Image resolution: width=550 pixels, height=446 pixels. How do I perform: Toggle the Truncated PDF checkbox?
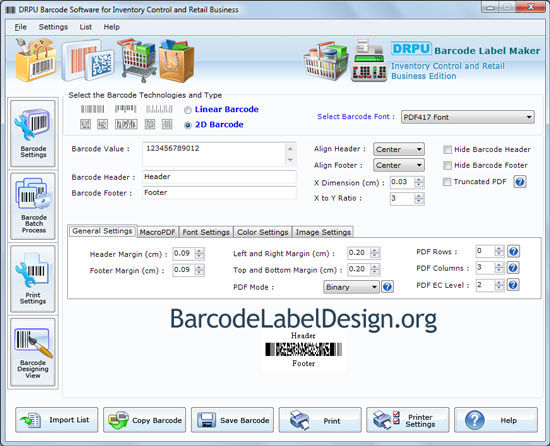pos(447,182)
